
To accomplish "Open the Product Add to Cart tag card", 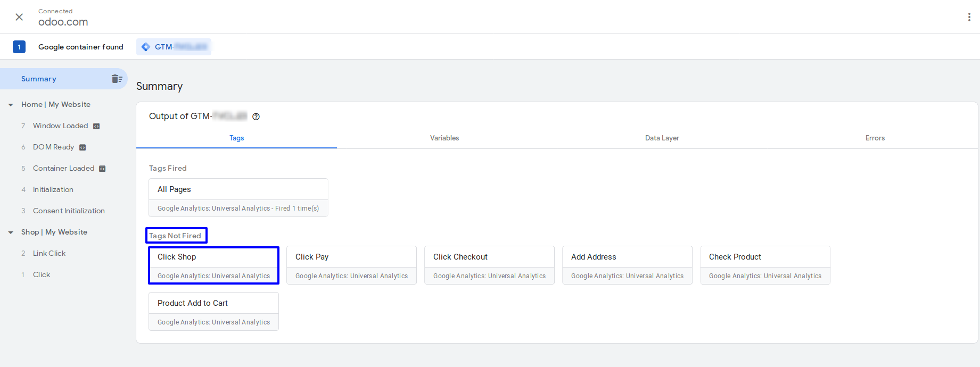I will [x=213, y=311].
